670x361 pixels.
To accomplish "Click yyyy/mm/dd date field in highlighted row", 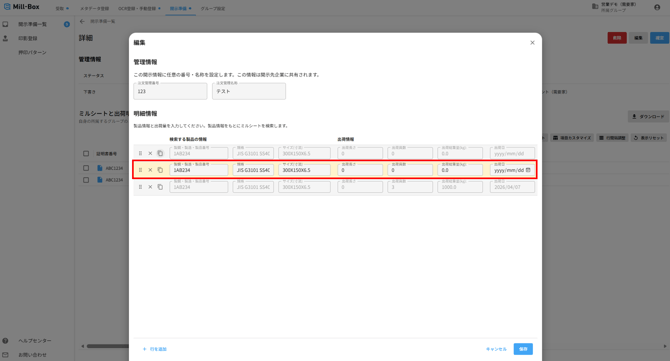I will pos(512,170).
